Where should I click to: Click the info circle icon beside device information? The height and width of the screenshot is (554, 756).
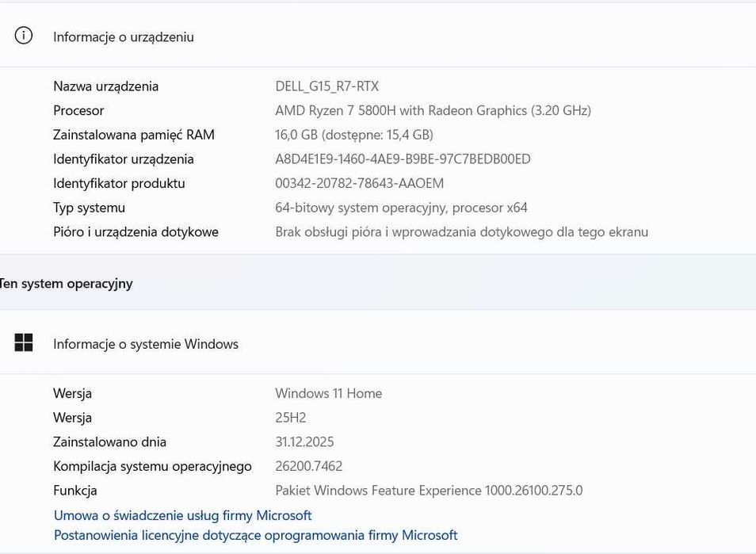click(x=24, y=36)
